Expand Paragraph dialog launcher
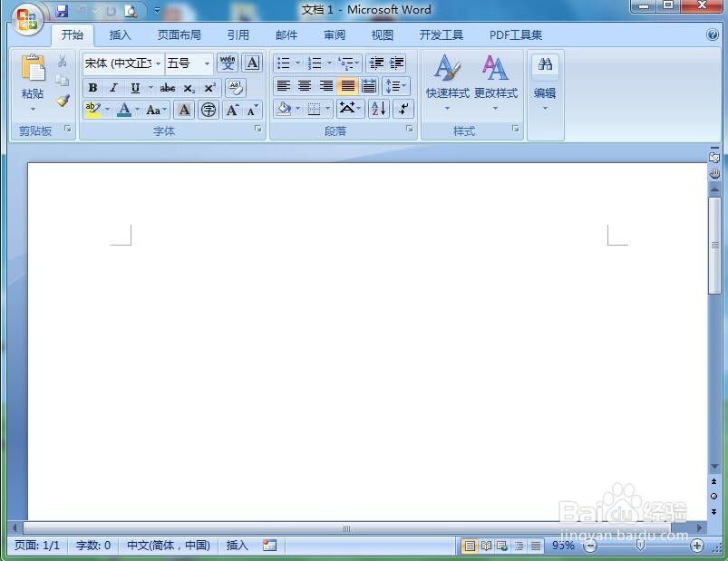Image resolution: width=728 pixels, height=561 pixels. point(410,129)
